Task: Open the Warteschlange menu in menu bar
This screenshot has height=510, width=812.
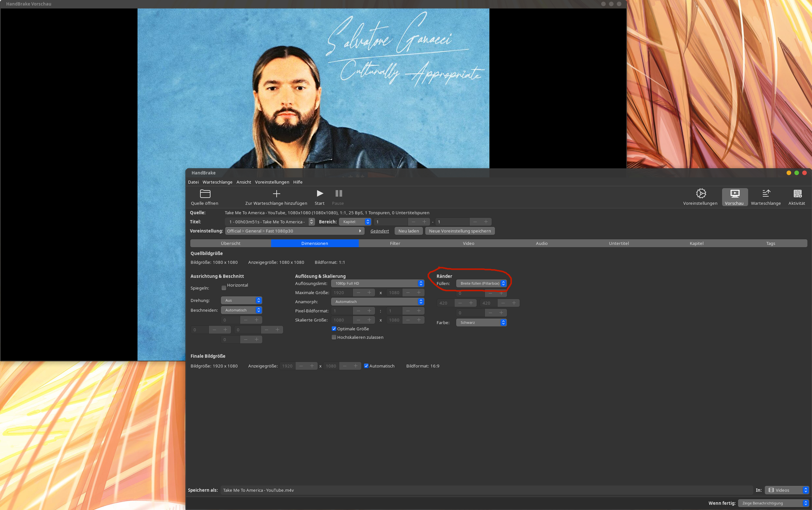Action: pos(217,182)
